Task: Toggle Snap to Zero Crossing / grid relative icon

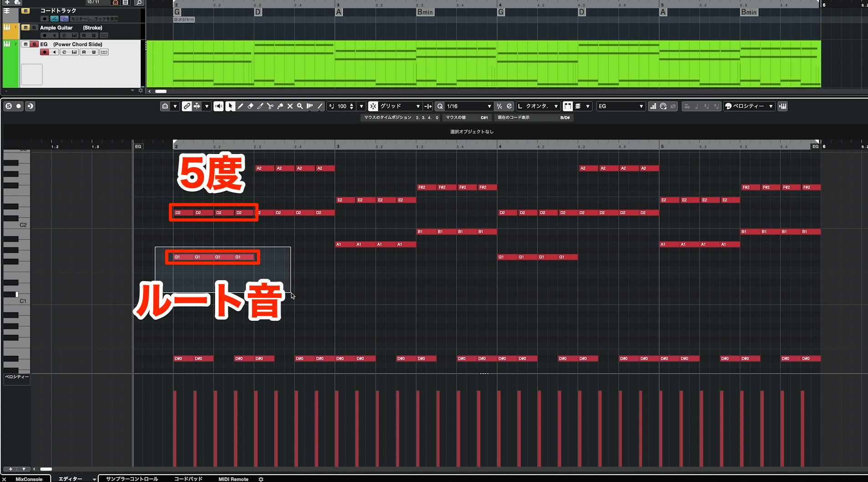Action: pos(428,106)
